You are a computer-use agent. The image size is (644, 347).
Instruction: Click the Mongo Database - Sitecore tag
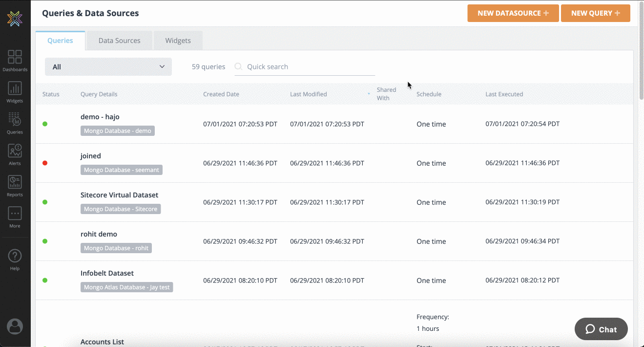[x=121, y=209]
